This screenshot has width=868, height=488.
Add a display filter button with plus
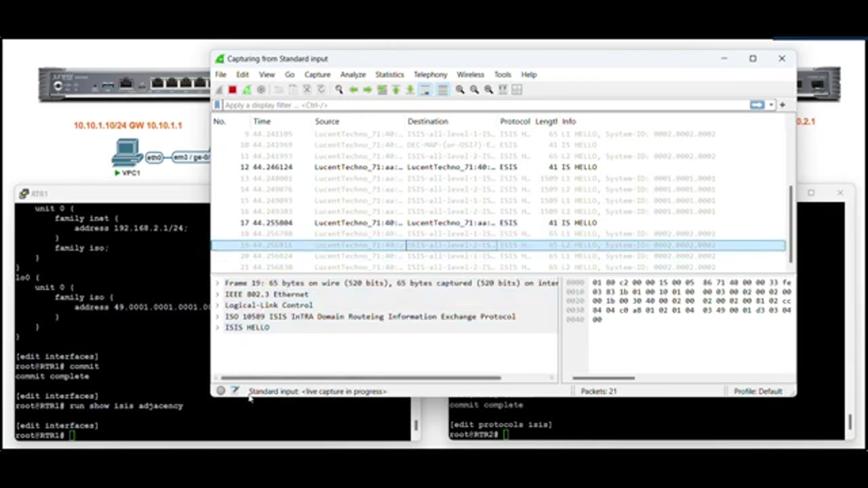(x=782, y=105)
